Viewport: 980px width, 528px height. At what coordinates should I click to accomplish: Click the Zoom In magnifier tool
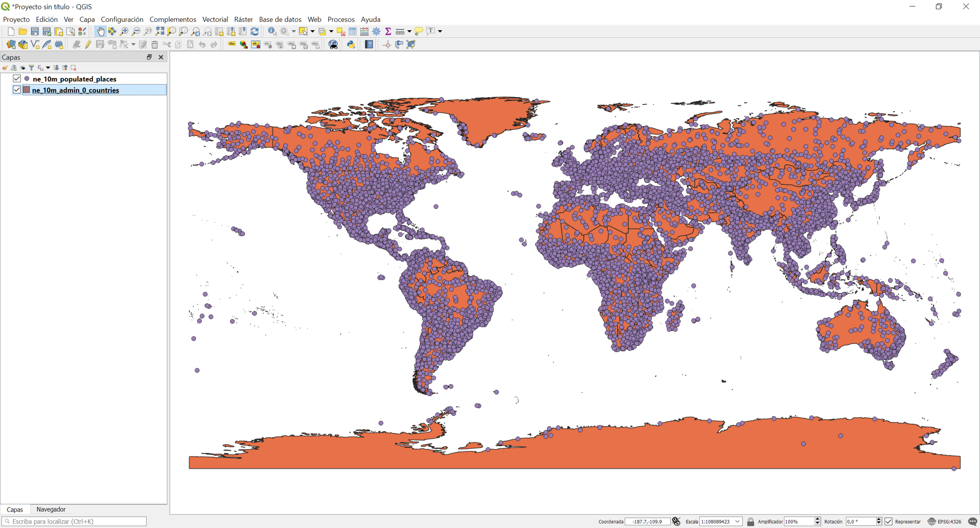tap(124, 31)
